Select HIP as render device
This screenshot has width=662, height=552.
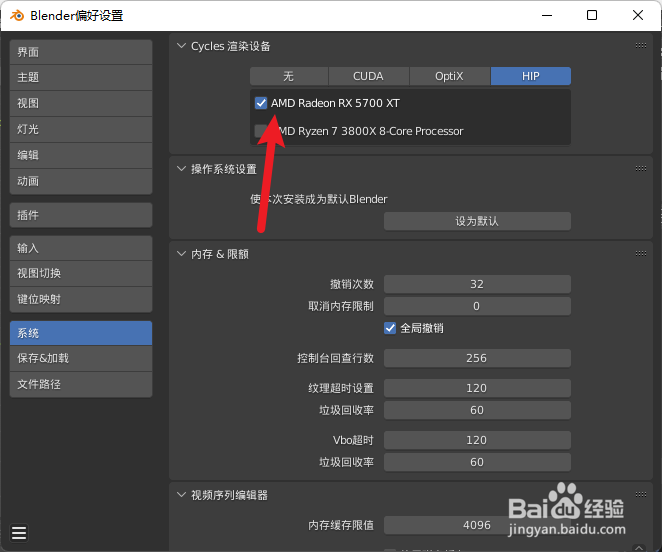[x=531, y=76]
